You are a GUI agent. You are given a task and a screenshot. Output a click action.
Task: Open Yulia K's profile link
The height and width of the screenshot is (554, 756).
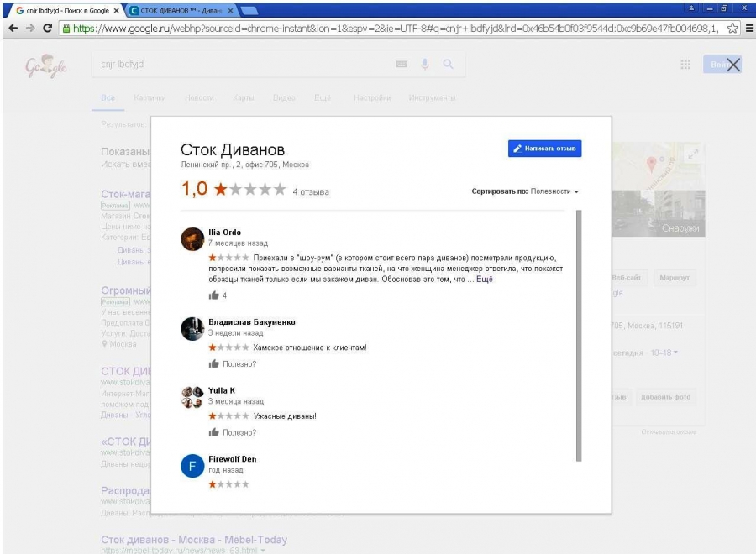click(x=222, y=390)
